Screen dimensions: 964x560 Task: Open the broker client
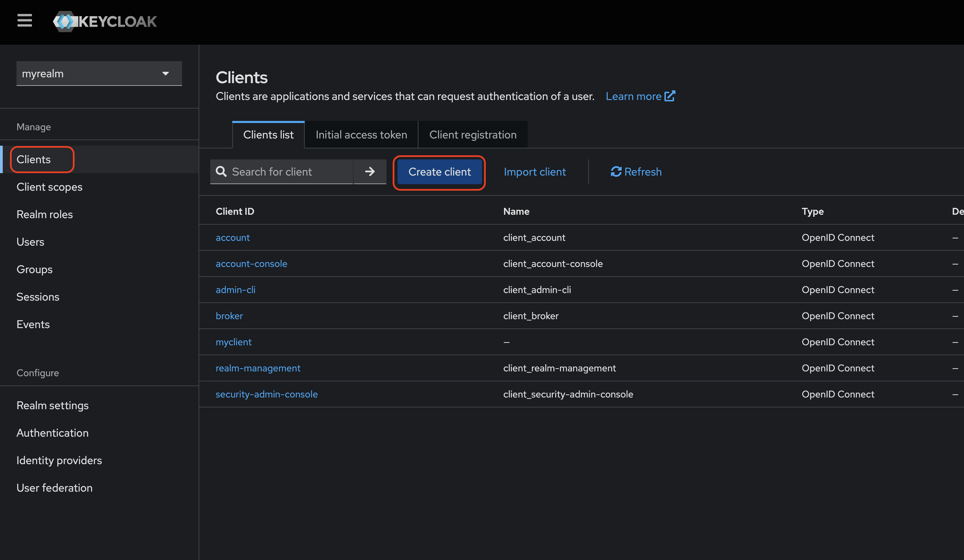pyautogui.click(x=229, y=316)
